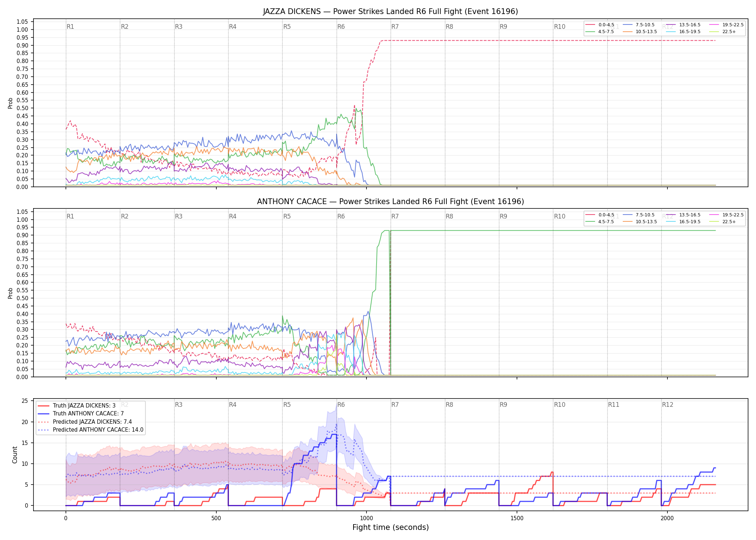Click Predicted JAZZA DICKENS: 7.4 legend entry
The image size is (756, 540).
(85, 422)
